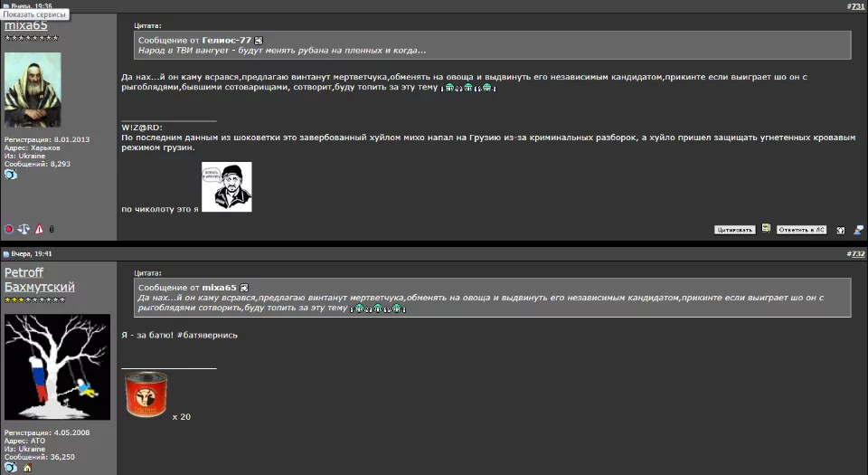
Task: Open Petroff Бахмутский user profile link
Action: (x=39, y=280)
